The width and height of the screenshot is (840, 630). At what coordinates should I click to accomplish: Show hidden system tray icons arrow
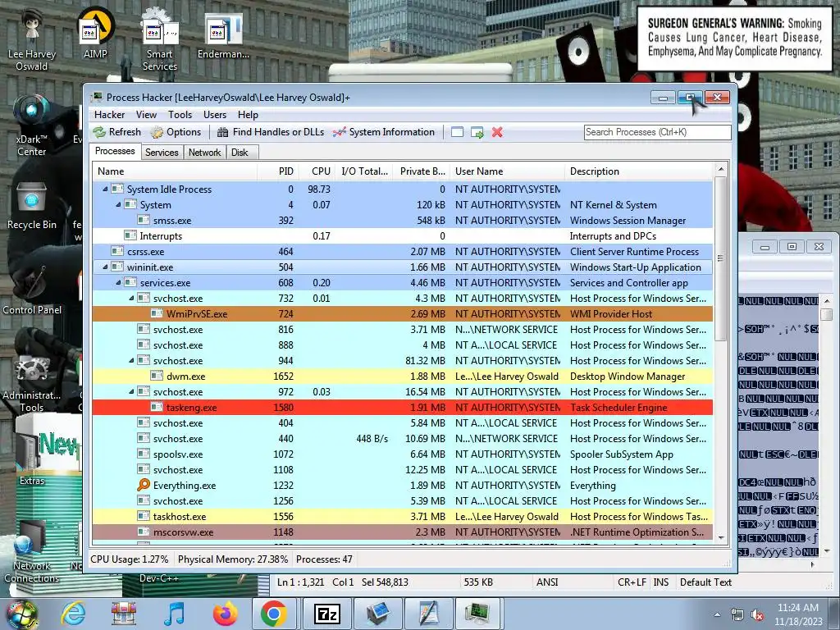point(717,614)
